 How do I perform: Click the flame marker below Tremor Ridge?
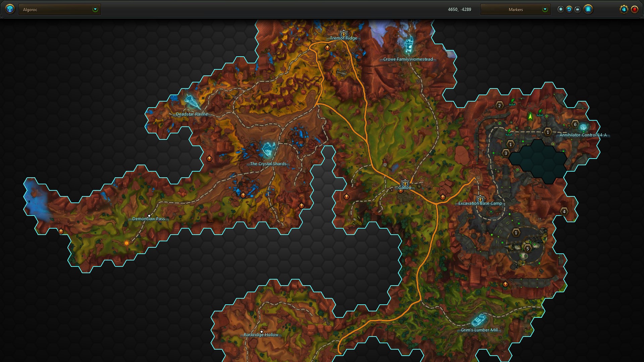(x=327, y=48)
